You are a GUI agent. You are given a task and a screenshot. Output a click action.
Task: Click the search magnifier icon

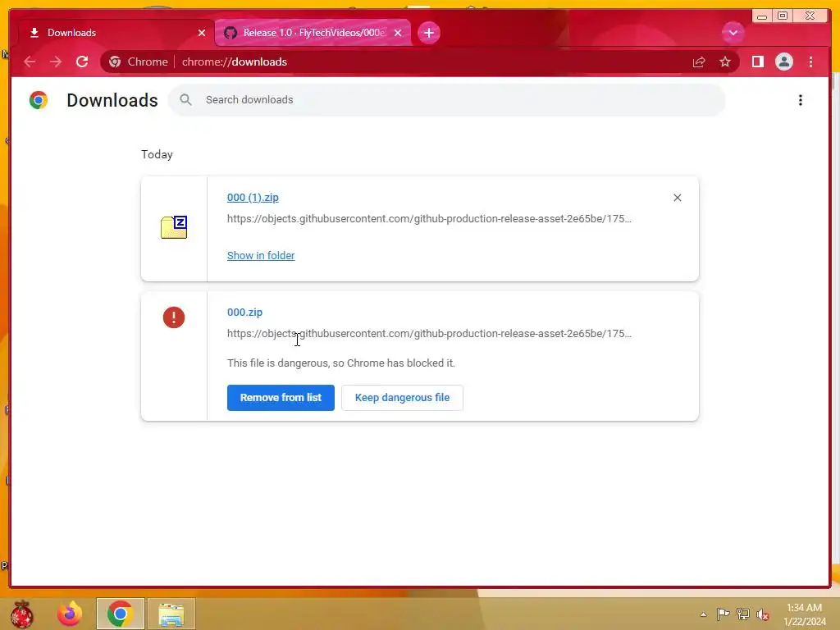185,99
